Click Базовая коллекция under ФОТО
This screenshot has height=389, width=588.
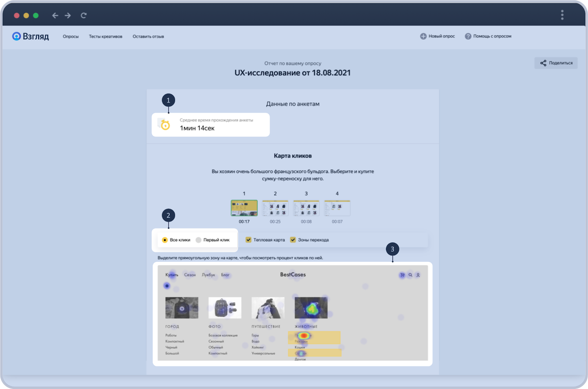[x=223, y=335]
